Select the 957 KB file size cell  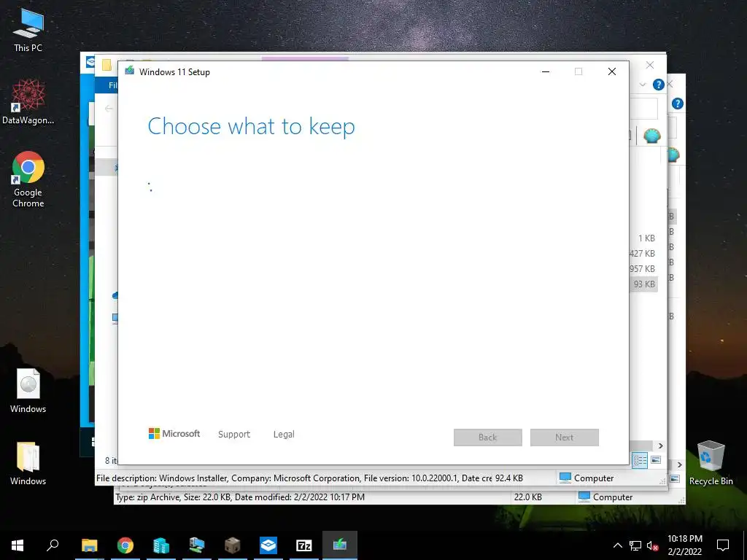642,268
